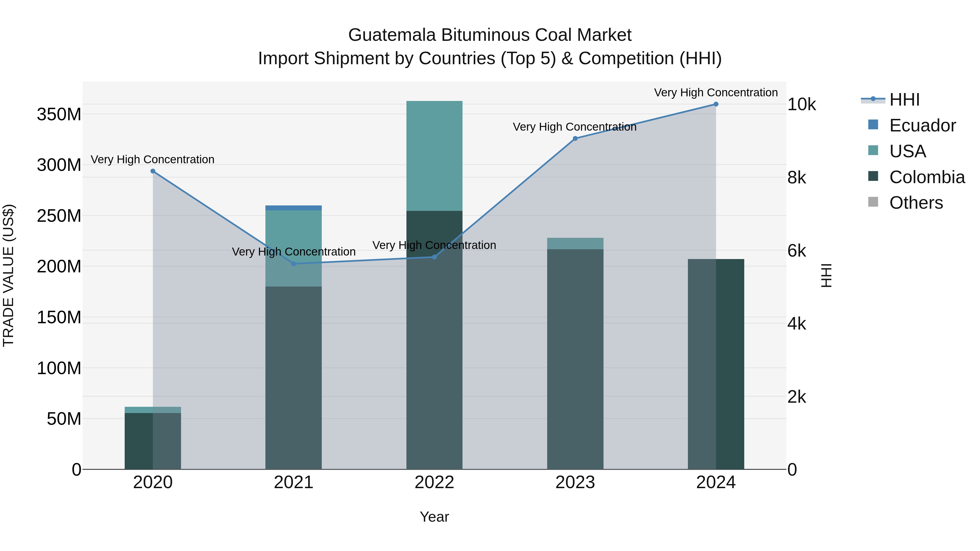Viewport: 980px width, 551px height.
Task: Toggle the Others legend entry
Action: click(905, 203)
